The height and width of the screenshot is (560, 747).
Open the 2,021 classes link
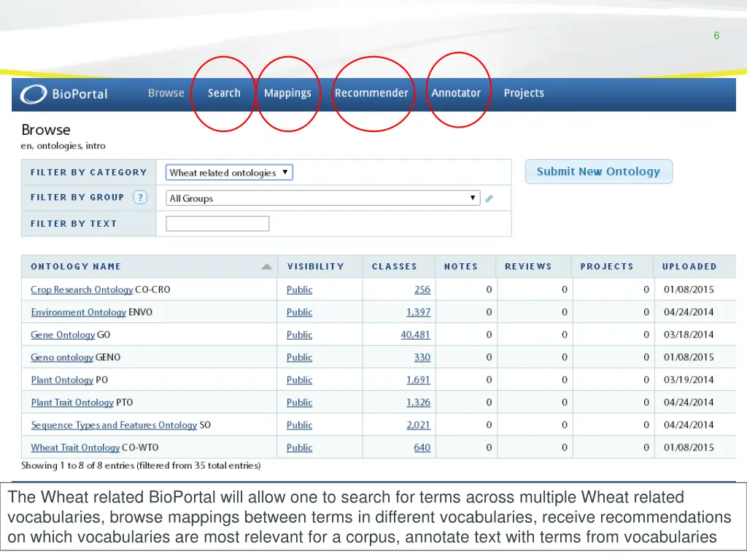coord(418,425)
